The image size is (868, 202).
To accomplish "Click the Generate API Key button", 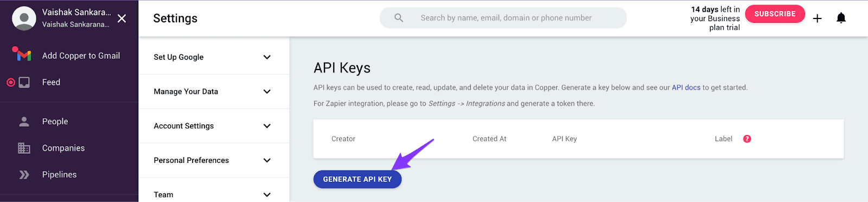I will click(358, 179).
